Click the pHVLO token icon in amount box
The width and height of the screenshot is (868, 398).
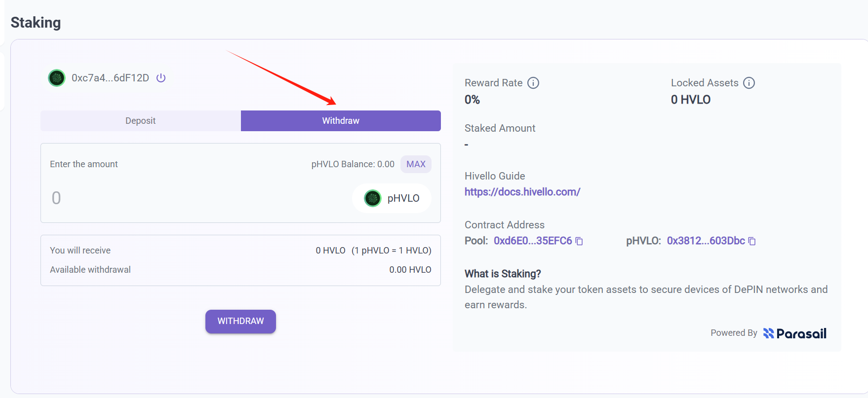point(373,198)
